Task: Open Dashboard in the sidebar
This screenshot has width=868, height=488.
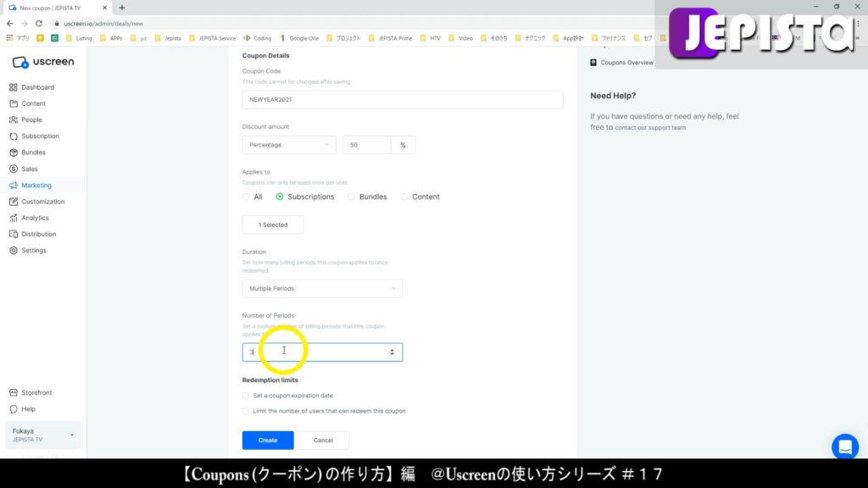Action: tap(31, 87)
